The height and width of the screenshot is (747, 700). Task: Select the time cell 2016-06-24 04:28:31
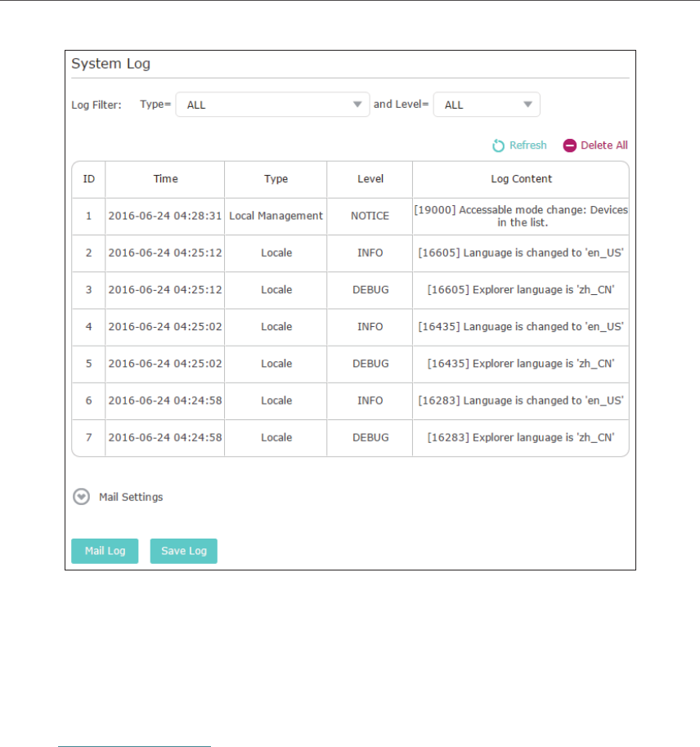[165, 216]
